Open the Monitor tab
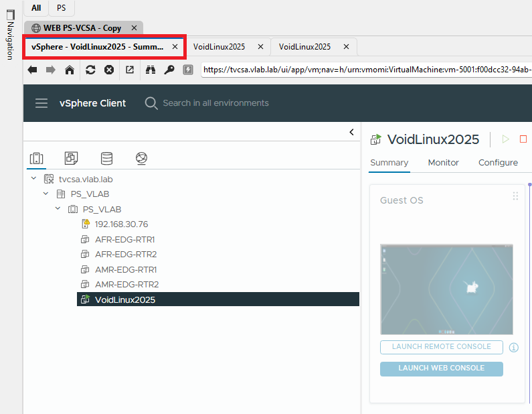The width and height of the screenshot is (532, 414). point(444,163)
